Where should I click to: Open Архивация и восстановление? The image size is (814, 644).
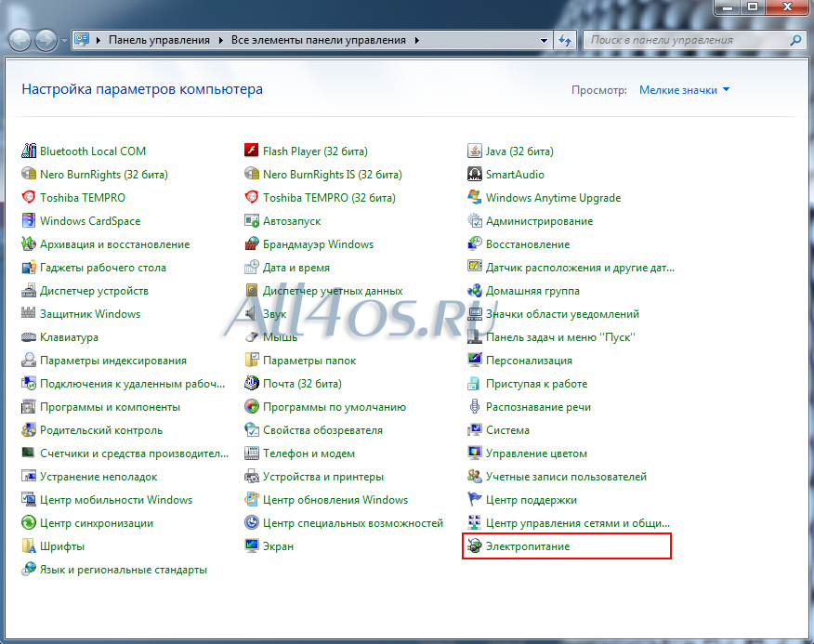click(x=114, y=244)
